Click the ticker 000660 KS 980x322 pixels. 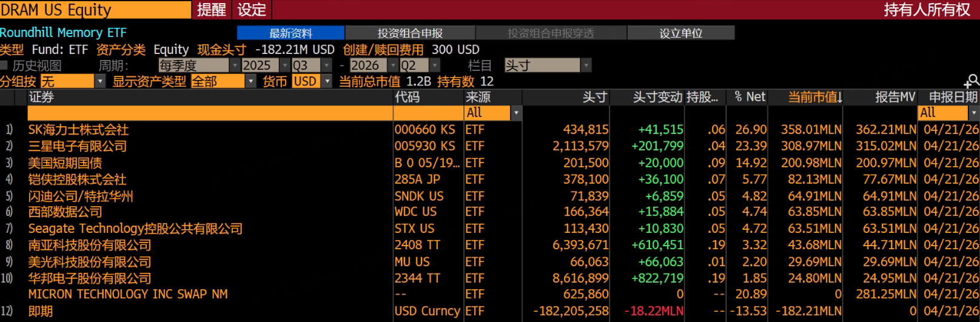(x=425, y=130)
